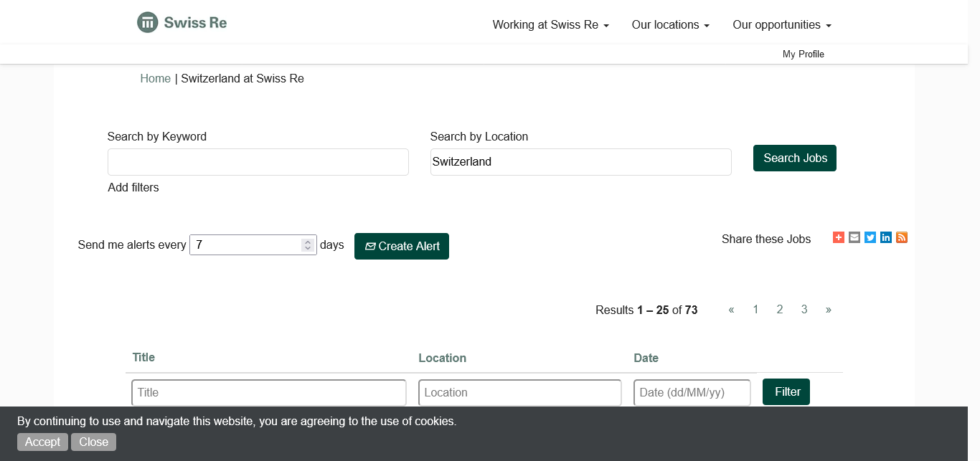Adjust the alert days spinner arrows

pos(308,244)
